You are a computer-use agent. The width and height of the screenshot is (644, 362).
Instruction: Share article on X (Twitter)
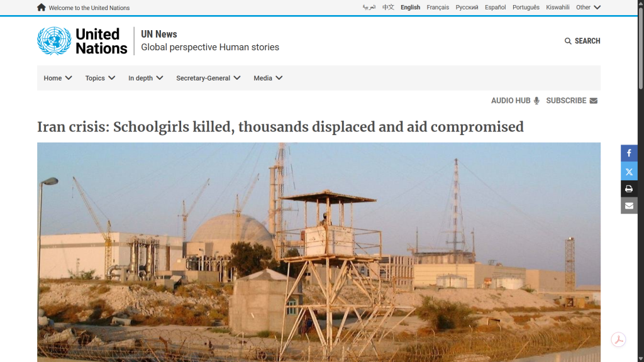click(629, 171)
